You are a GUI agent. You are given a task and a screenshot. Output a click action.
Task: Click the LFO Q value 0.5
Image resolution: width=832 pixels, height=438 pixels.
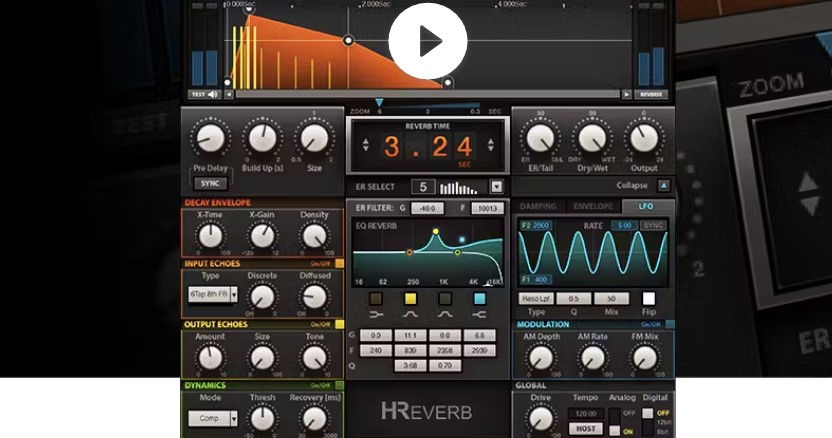click(x=573, y=299)
